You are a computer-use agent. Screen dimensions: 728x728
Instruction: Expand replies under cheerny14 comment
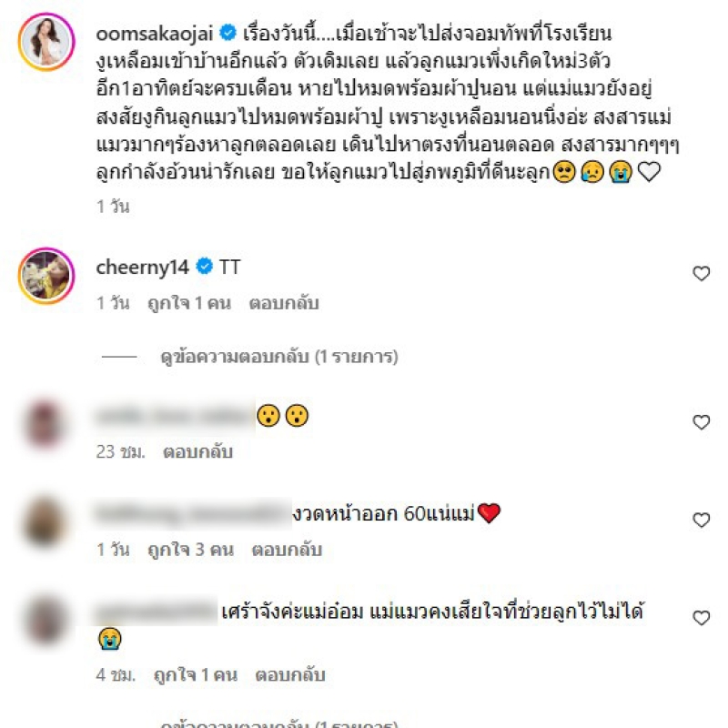click(279, 357)
